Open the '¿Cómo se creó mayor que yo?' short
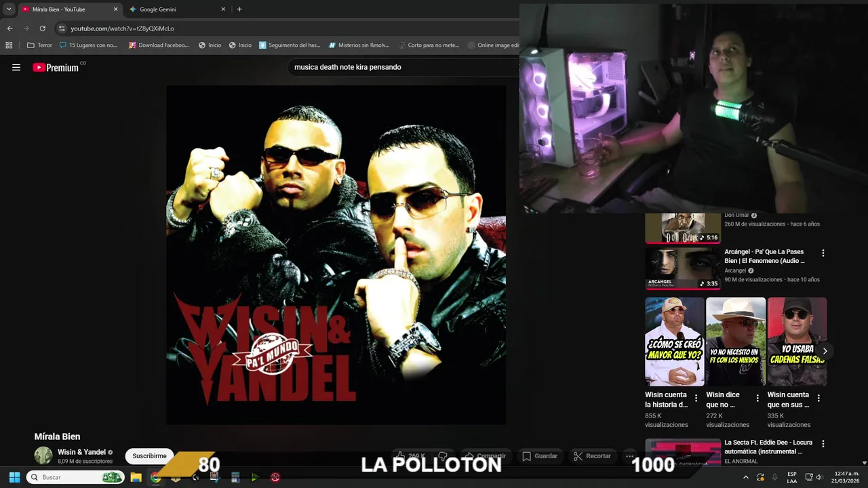 tap(675, 342)
